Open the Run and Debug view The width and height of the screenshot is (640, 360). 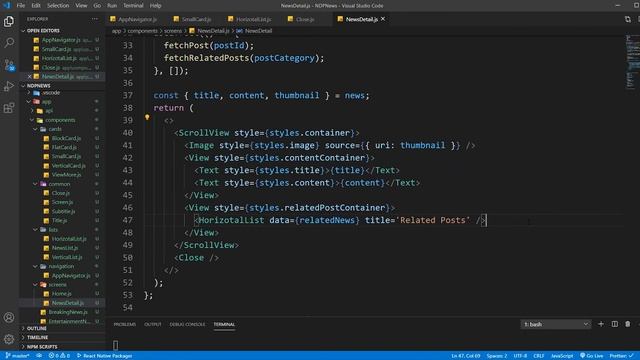click(x=9, y=86)
